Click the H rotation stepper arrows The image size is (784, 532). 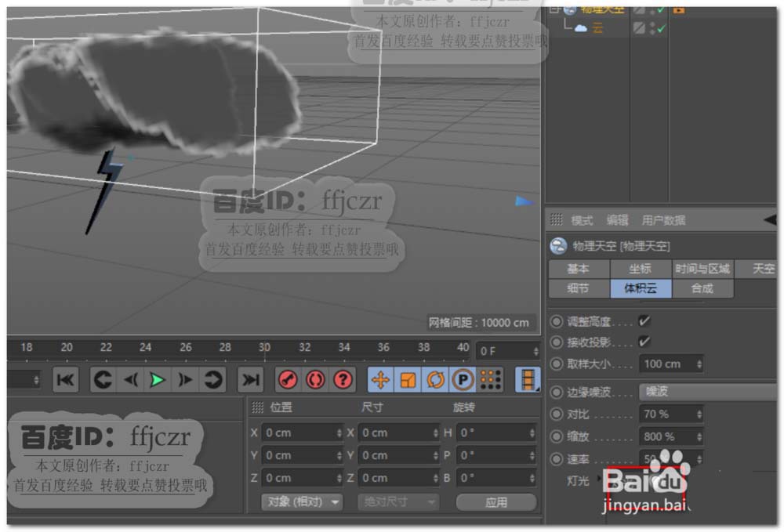point(532,433)
